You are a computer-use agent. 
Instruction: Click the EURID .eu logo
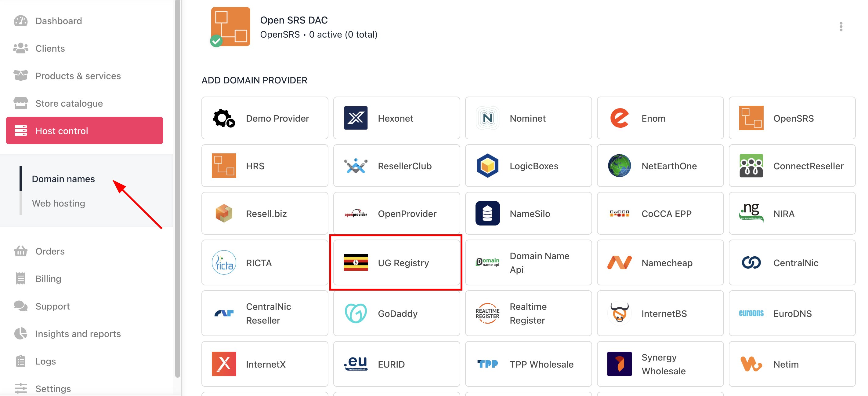(356, 363)
